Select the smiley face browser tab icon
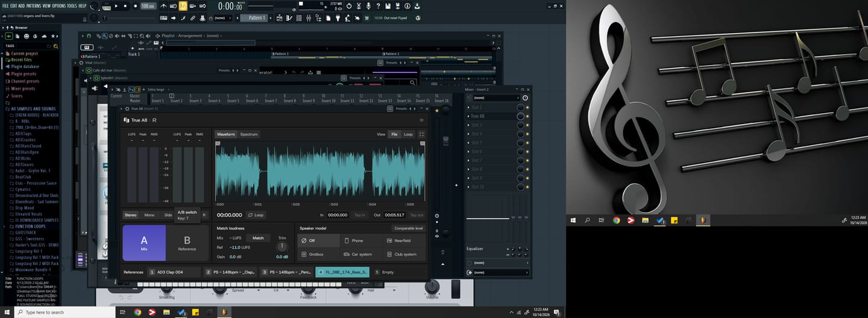 pyautogui.click(x=27, y=37)
